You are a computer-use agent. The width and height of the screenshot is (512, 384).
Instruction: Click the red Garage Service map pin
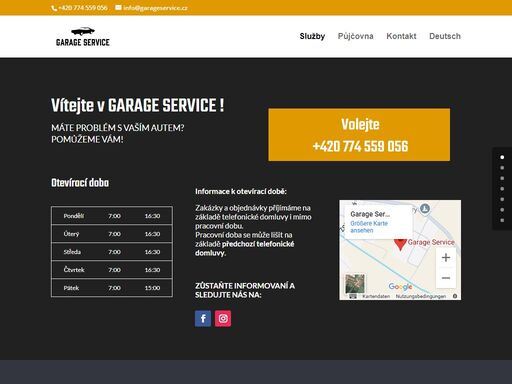coord(400,244)
